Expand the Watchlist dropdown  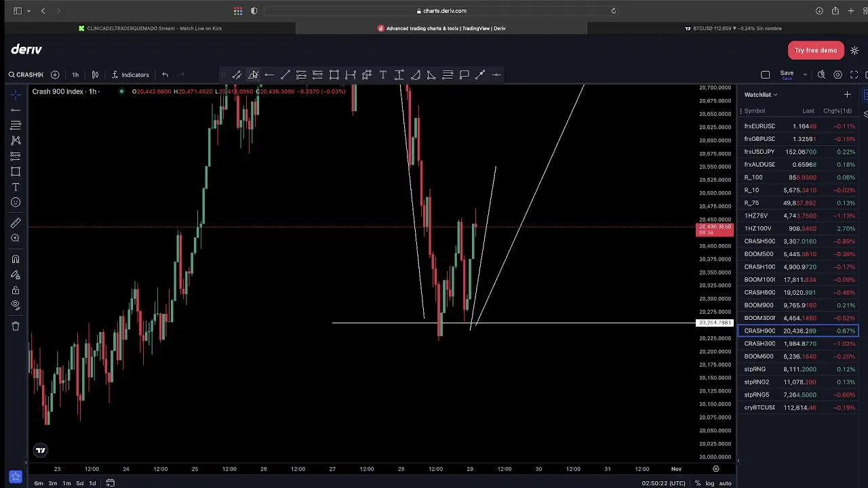tap(761, 95)
